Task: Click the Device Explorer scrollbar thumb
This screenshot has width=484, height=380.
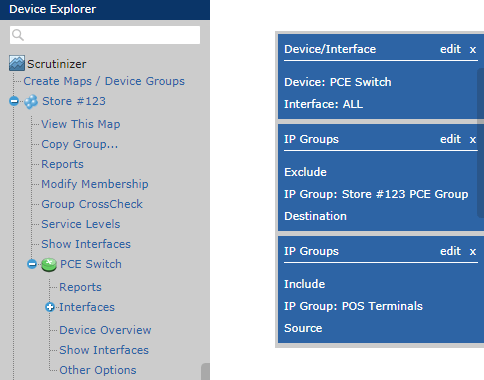Action: (205, 372)
